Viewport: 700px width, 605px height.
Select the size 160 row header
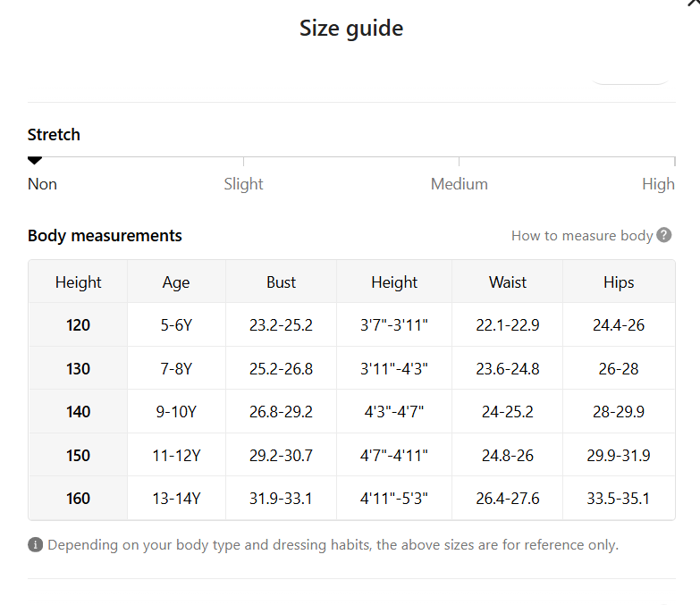point(78,498)
